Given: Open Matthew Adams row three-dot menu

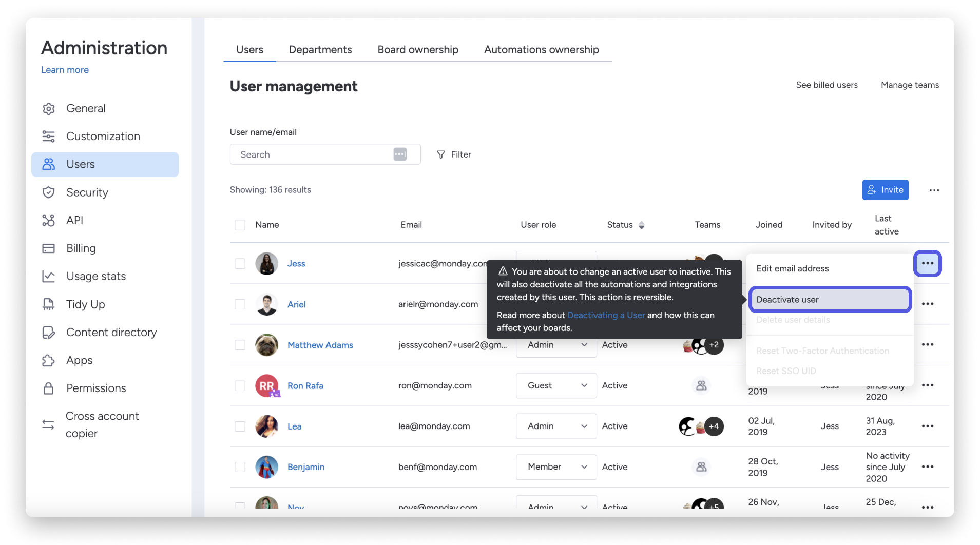Looking at the screenshot, I should tap(927, 344).
